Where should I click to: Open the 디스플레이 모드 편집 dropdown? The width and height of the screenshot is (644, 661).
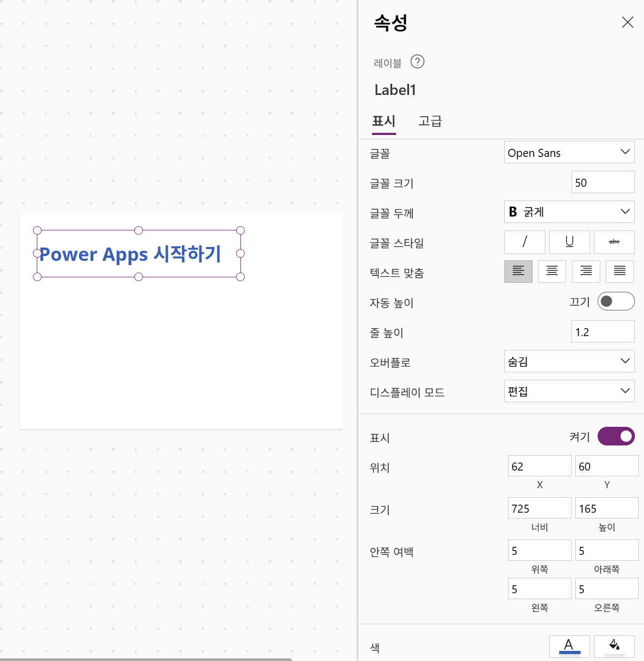[x=569, y=391]
